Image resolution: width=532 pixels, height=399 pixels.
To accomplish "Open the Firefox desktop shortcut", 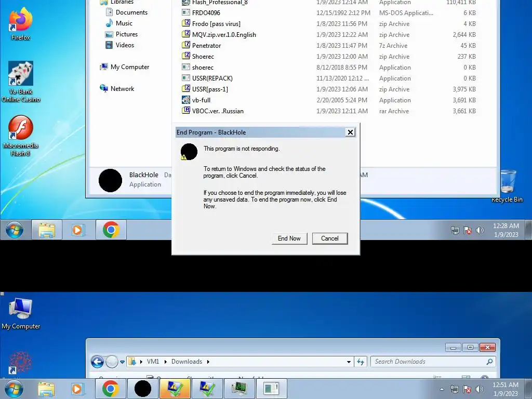I will (x=20, y=24).
